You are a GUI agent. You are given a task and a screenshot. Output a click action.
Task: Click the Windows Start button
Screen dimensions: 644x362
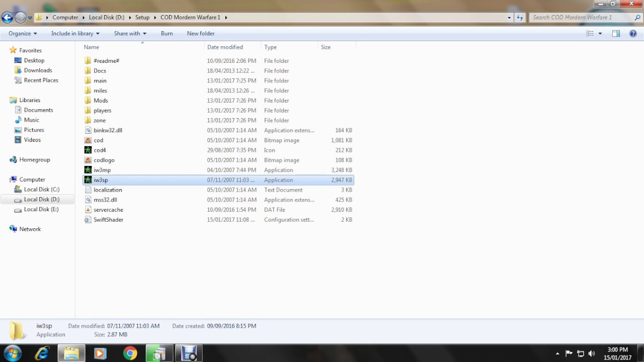13,353
